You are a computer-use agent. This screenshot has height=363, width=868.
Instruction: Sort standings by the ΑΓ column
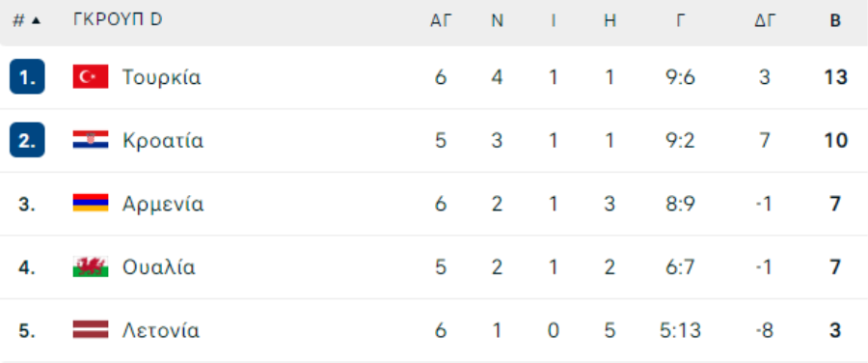click(x=441, y=20)
